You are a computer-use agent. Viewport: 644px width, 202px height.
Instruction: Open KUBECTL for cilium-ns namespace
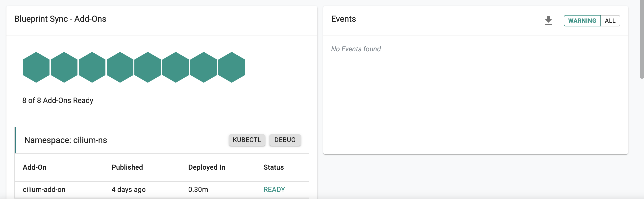[247, 140]
